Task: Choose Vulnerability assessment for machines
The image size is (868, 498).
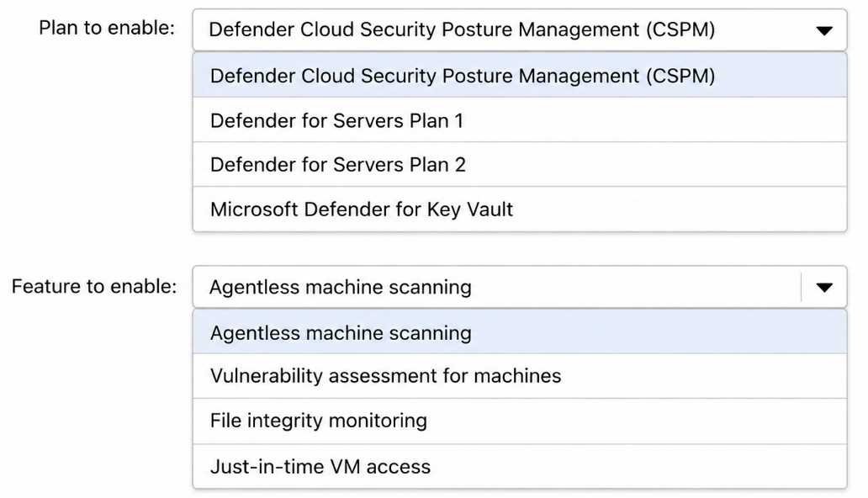Action: tap(520, 376)
